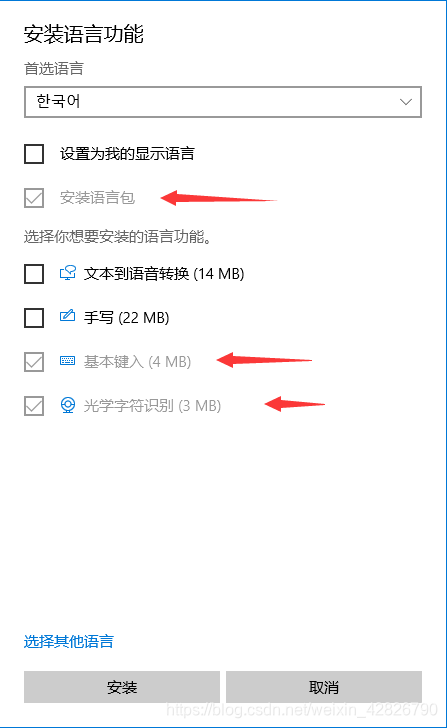The image size is (447, 728).
Task: Toggle the 基本键入 checkbox
Action: point(34,362)
